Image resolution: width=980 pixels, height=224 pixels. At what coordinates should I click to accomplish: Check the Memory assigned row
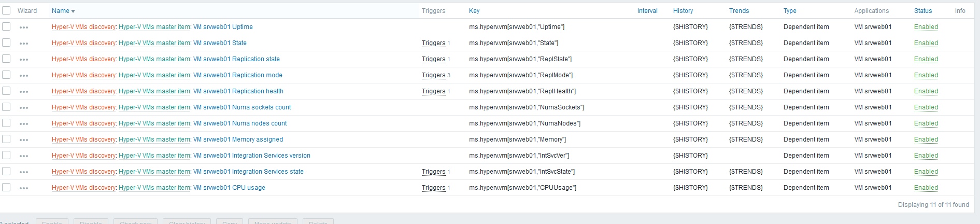pyautogui.click(x=6, y=139)
